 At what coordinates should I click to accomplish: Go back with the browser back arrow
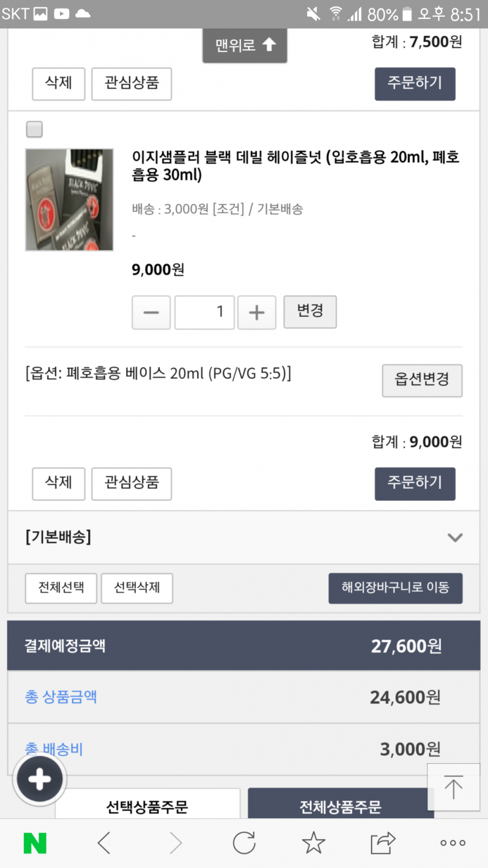click(x=104, y=843)
